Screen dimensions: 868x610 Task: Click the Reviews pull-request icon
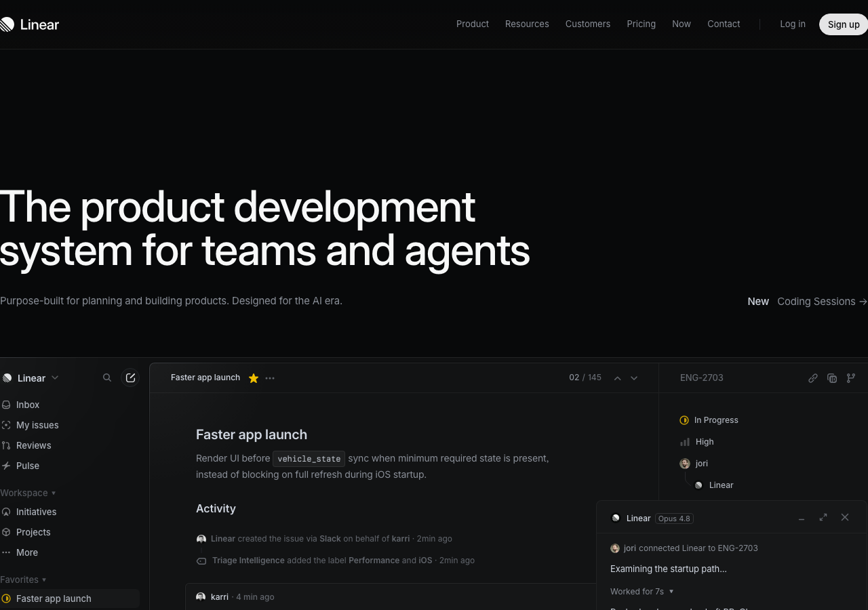point(6,445)
